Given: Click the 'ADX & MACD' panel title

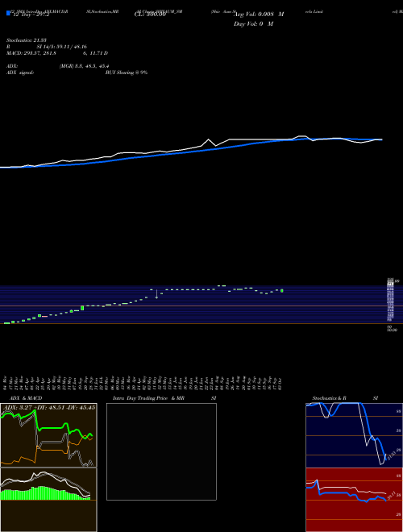Looking at the screenshot, I should pos(26,398).
